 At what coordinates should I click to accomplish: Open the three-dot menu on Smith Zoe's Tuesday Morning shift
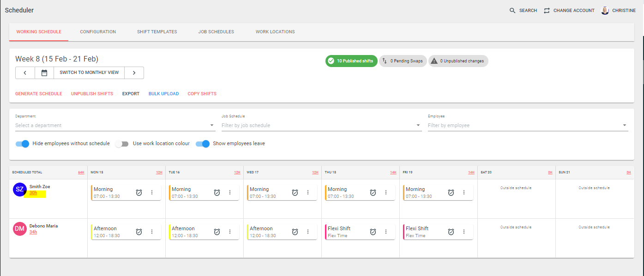coord(230,192)
